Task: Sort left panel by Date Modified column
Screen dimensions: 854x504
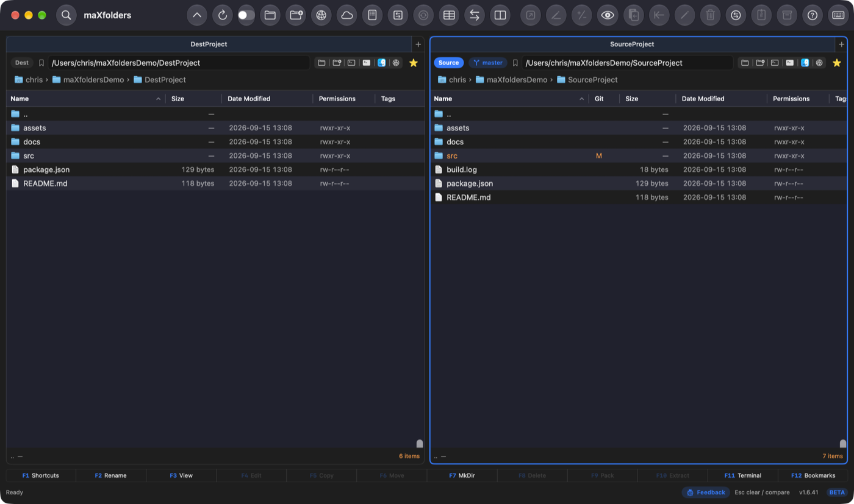Action: tap(267, 99)
